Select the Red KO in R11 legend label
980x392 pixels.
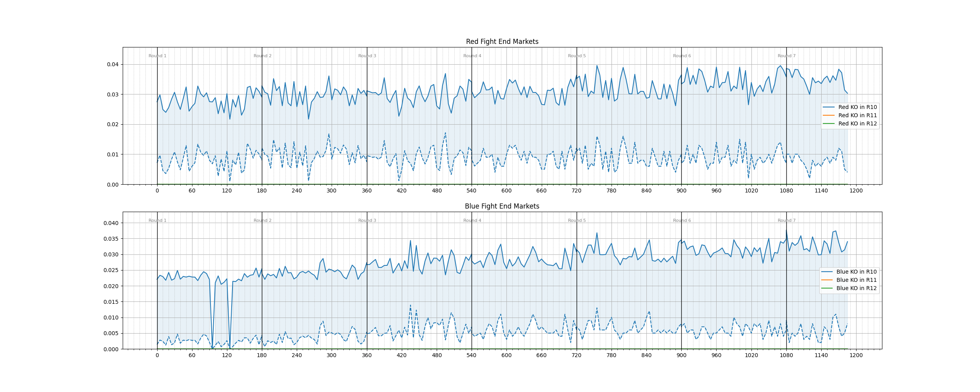(857, 115)
